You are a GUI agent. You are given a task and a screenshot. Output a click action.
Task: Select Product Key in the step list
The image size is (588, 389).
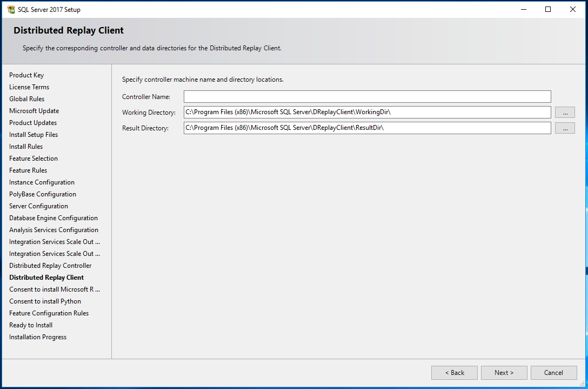(x=26, y=75)
